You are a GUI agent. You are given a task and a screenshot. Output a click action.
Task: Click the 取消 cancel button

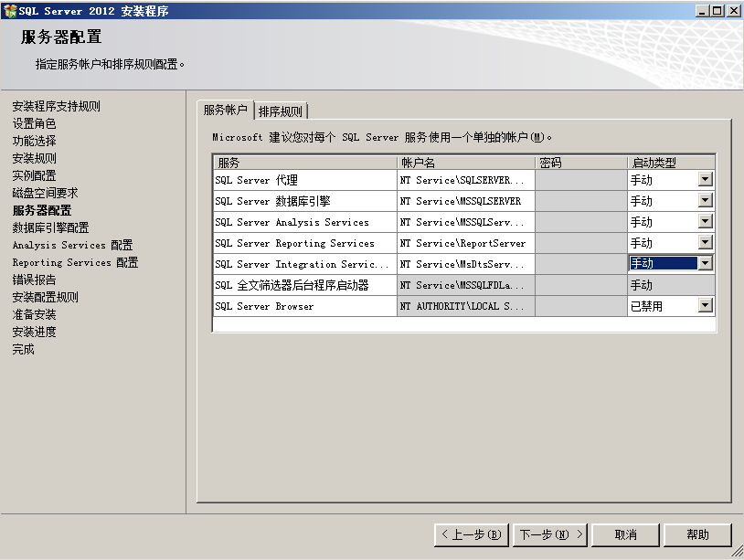tap(625, 534)
